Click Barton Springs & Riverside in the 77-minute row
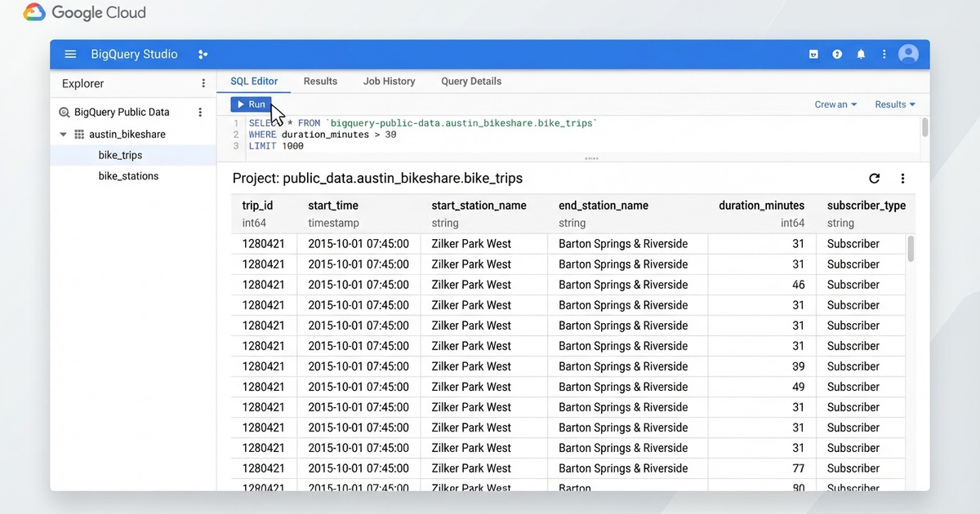Image resolution: width=980 pixels, height=514 pixels. coord(623,468)
